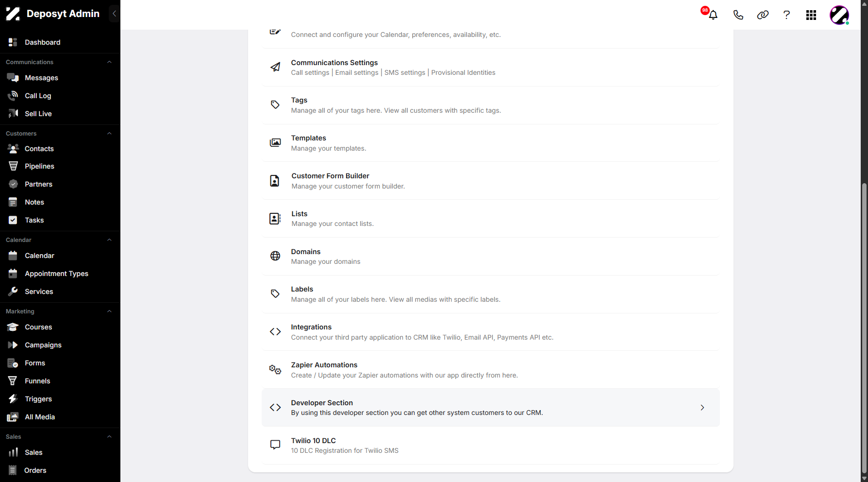Click the Messages sidebar icon
Viewport: 868px width, 482px height.
(x=13, y=78)
